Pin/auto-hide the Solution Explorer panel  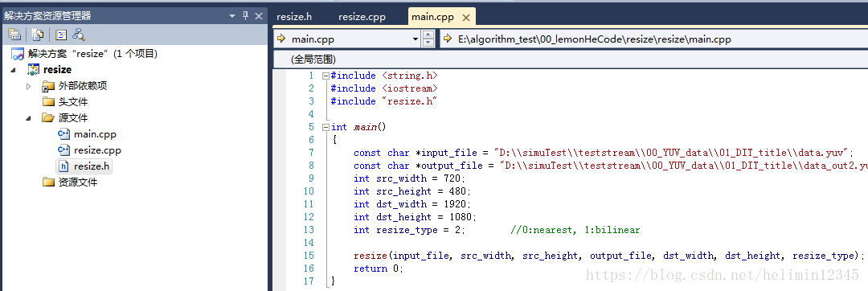click(246, 16)
